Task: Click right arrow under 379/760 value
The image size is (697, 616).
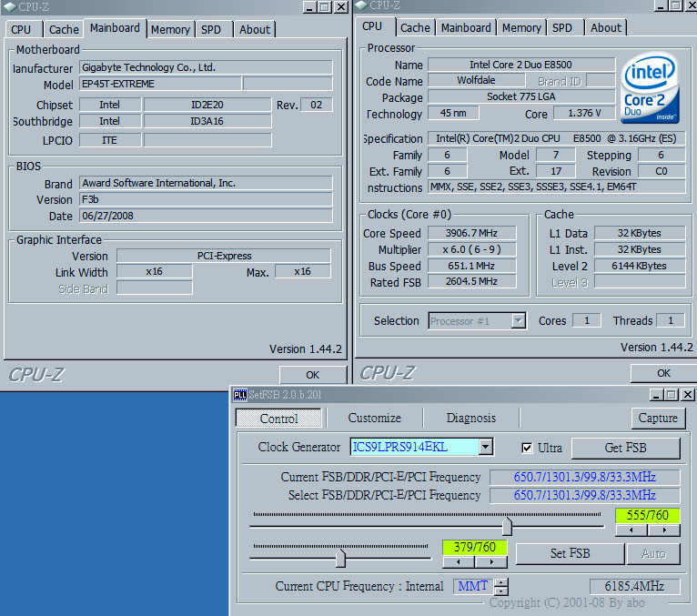Action: coord(491,561)
